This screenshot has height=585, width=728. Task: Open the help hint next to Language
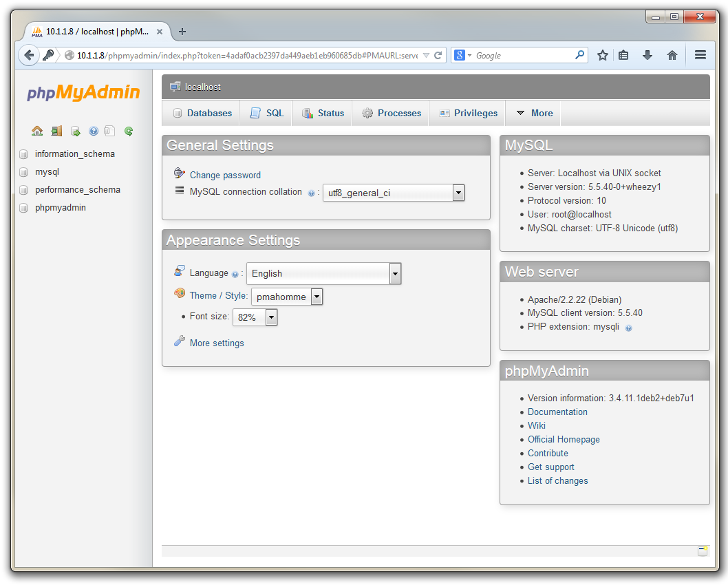coord(233,273)
